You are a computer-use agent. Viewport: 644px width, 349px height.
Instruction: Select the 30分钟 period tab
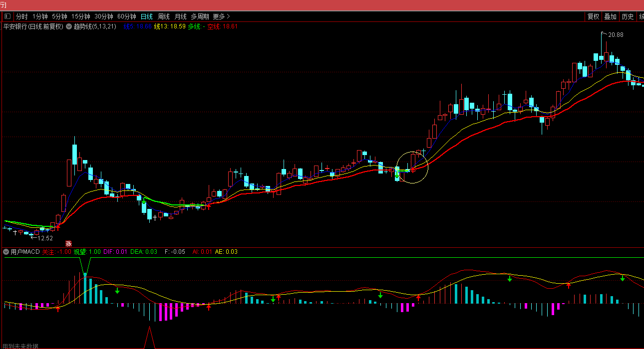pyautogui.click(x=104, y=16)
